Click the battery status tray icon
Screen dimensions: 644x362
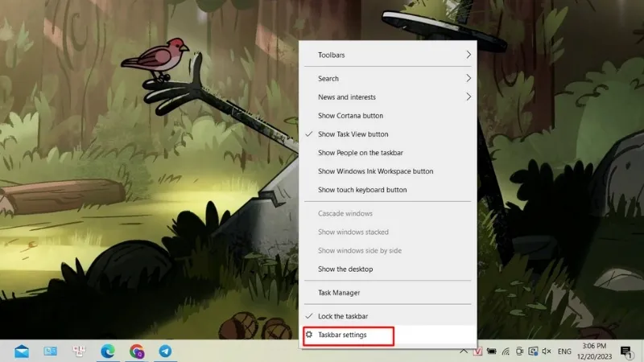click(492, 352)
